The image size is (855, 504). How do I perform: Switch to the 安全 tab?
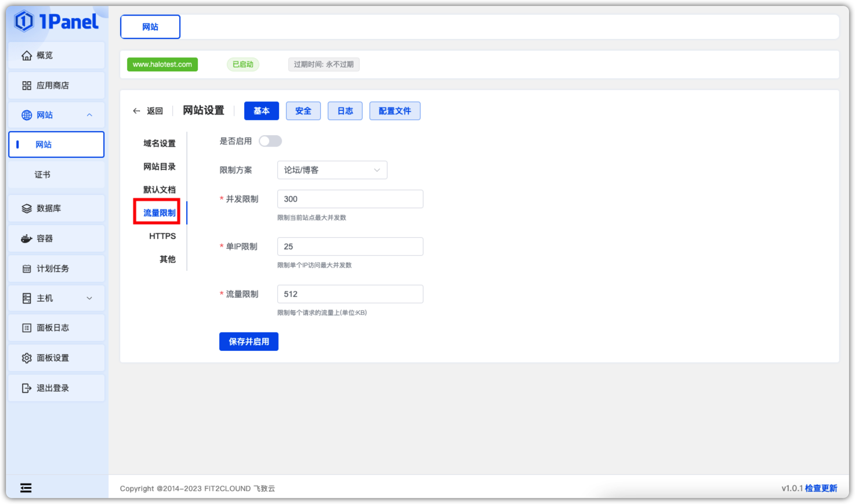point(303,111)
